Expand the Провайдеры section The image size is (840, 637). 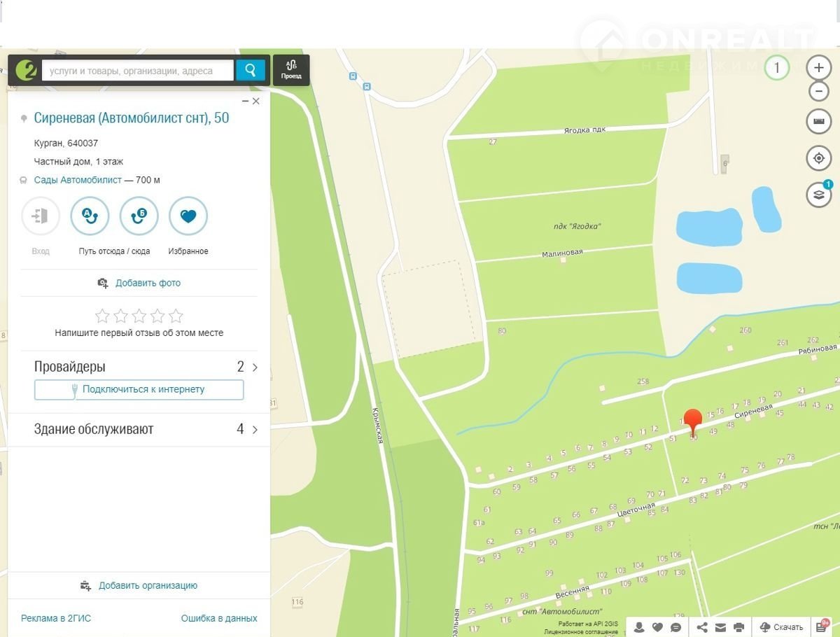point(254,367)
